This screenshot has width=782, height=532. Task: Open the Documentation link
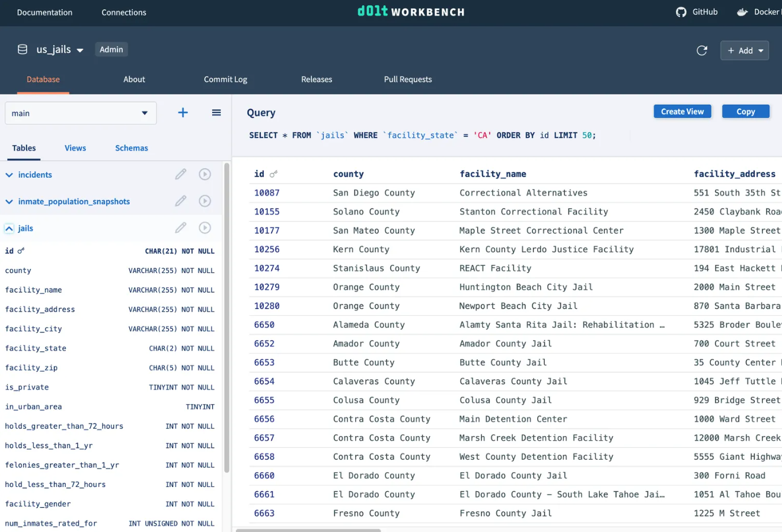44,12
